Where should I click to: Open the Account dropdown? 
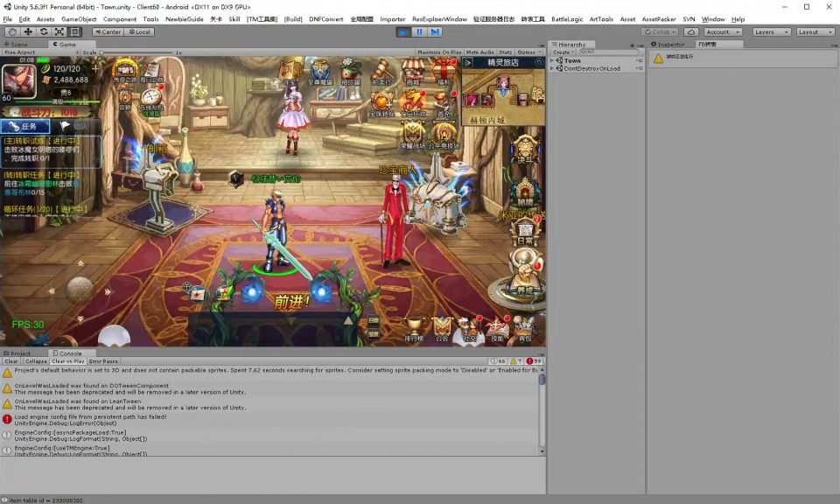pyautogui.click(x=723, y=31)
